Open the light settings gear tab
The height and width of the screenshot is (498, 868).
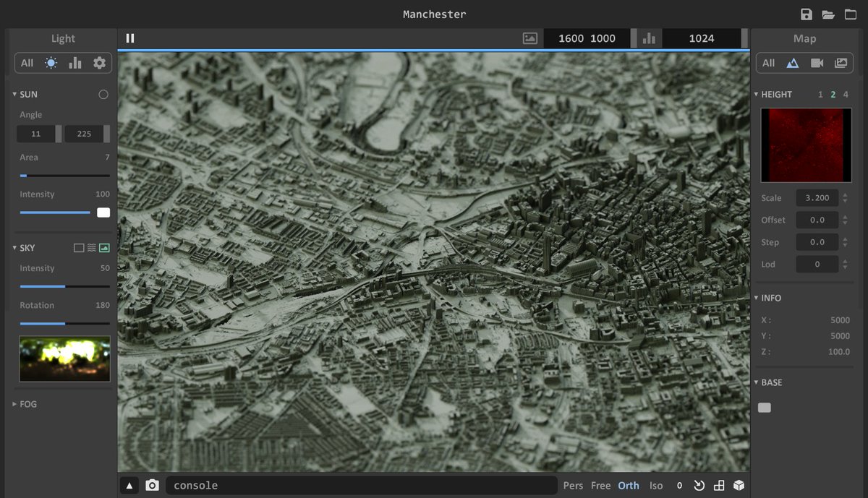click(x=99, y=63)
